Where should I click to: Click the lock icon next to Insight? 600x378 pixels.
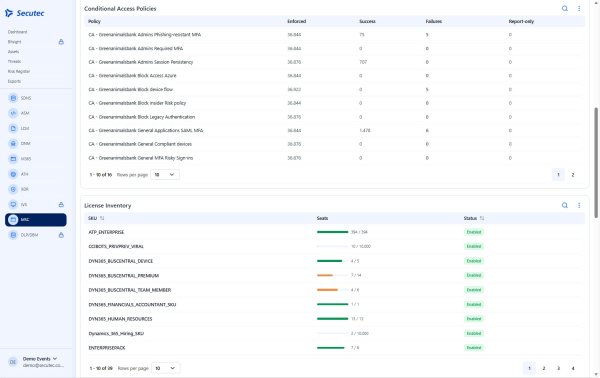(61, 42)
